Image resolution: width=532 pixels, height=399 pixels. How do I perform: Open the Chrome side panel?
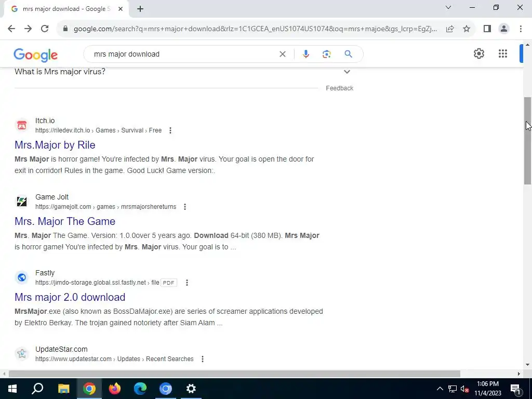click(x=487, y=29)
